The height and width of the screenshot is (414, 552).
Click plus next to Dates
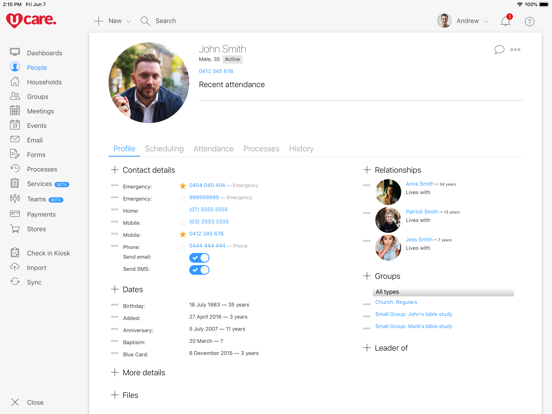(x=114, y=289)
